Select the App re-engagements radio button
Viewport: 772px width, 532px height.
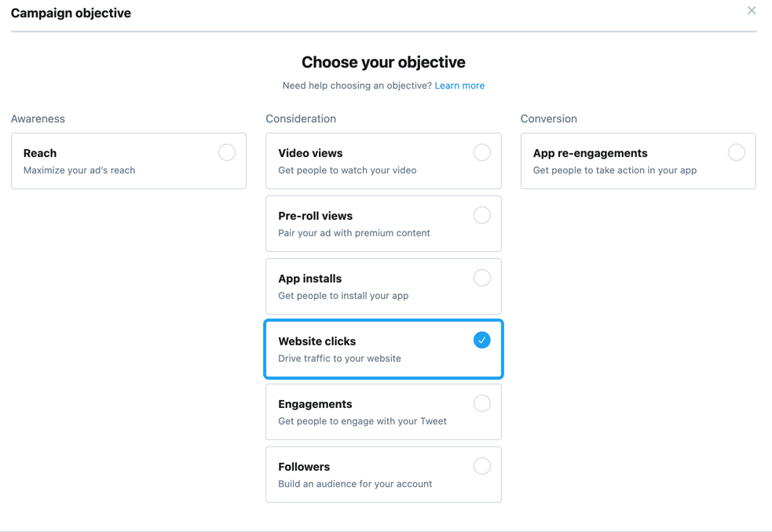(x=737, y=152)
